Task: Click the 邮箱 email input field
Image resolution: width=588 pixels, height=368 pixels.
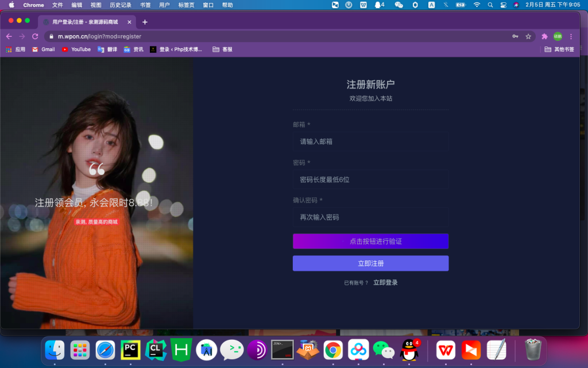Action: click(x=370, y=141)
